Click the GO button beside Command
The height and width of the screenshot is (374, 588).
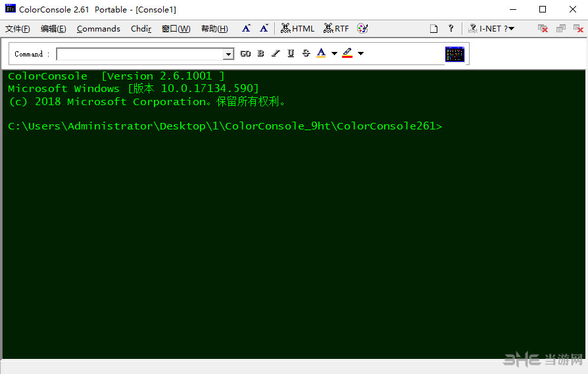[x=245, y=54]
